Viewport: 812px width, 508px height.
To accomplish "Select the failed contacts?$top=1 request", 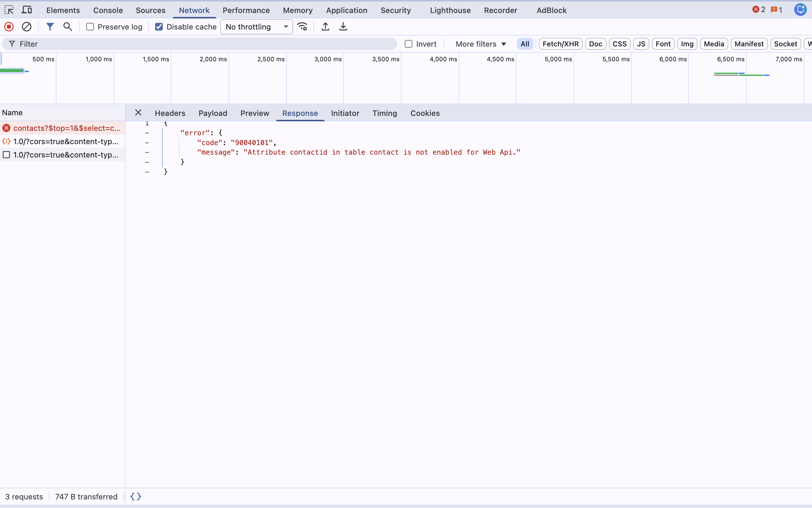I will [62, 128].
